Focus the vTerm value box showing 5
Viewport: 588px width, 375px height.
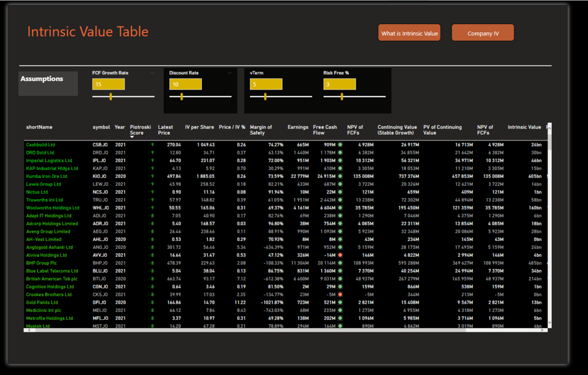[266, 84]
